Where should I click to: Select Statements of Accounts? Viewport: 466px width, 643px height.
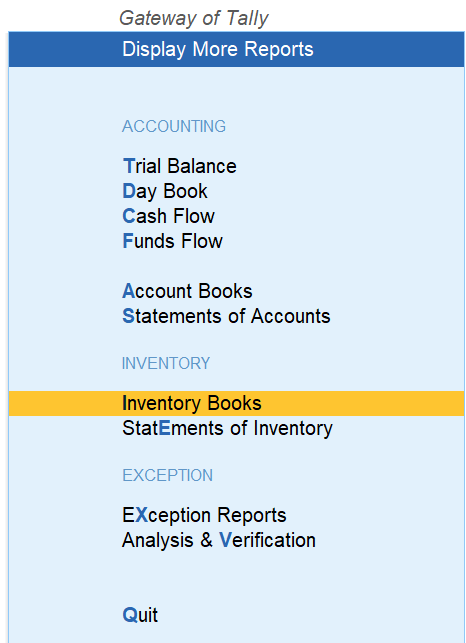[226, 316]
